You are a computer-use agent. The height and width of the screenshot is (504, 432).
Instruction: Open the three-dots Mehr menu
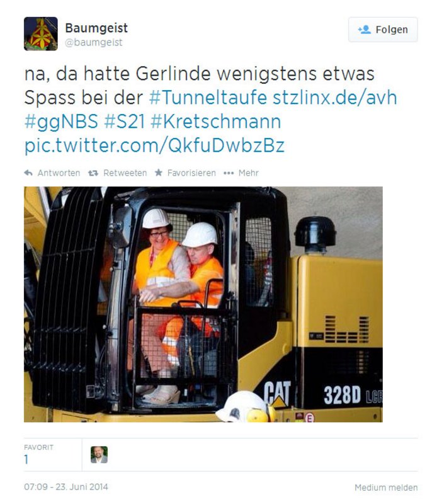pos(241,173)
